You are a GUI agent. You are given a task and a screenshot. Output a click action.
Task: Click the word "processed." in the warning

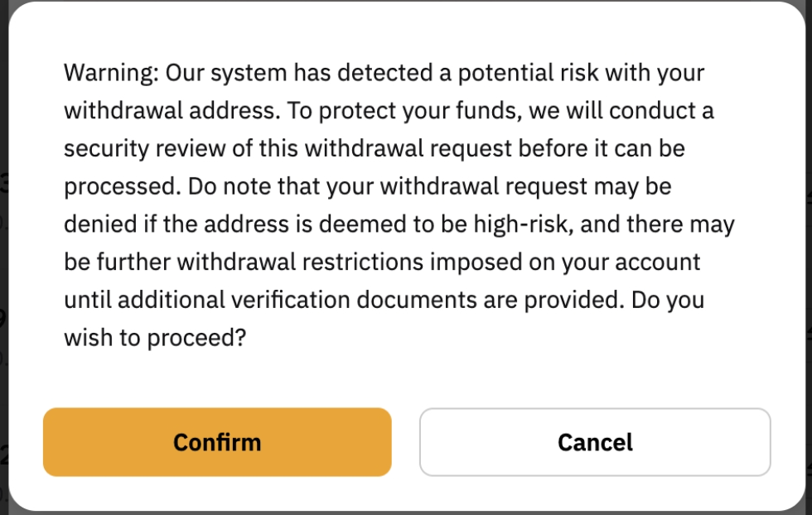point(121,186)
